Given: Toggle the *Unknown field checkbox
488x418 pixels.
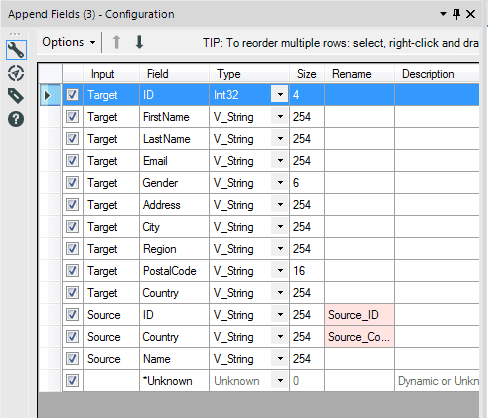Looking at the screenshot, I should [72, 381].
